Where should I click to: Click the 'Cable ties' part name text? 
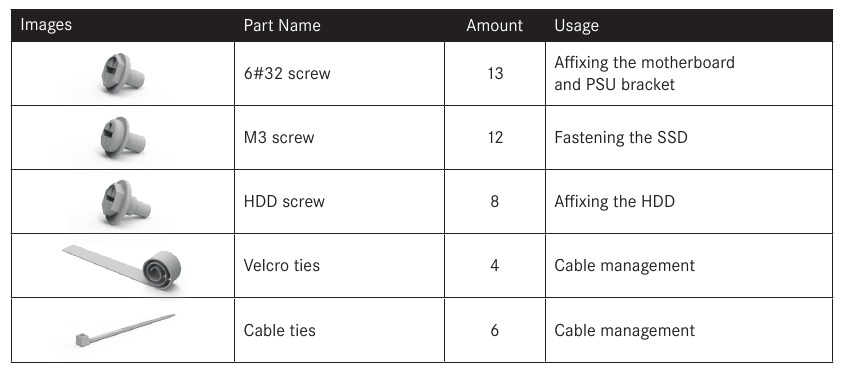pyautogui.click(x=279, y=330)
